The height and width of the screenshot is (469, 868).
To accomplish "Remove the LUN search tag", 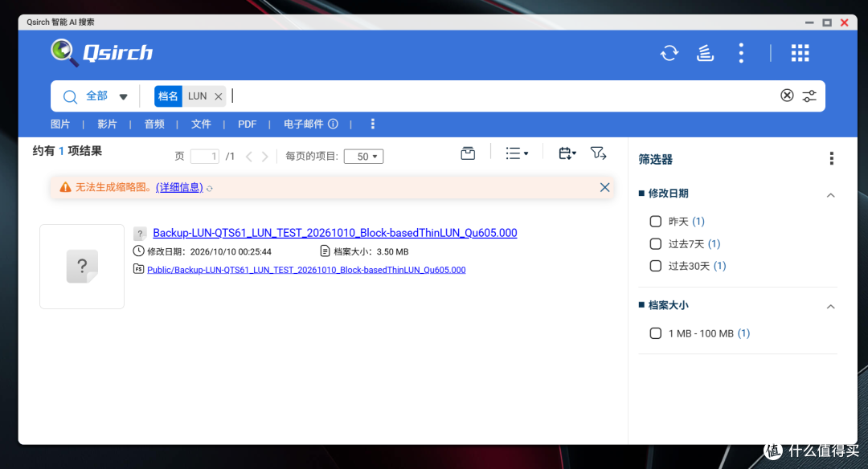I will pyautogui.click(x=218, y=96).
